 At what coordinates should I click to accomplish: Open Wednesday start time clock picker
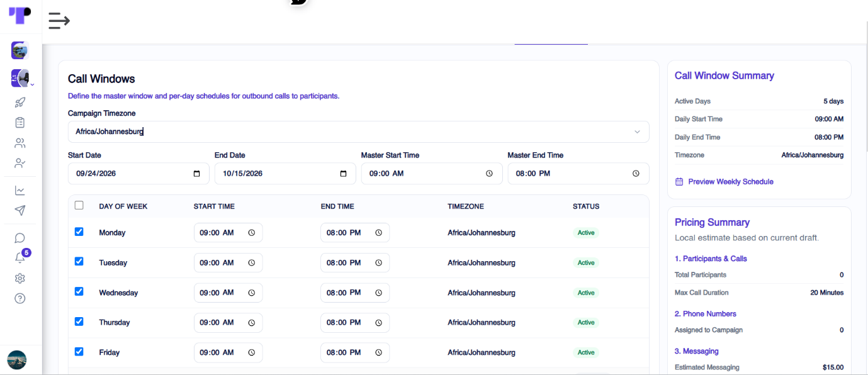[x=251, y=293]
